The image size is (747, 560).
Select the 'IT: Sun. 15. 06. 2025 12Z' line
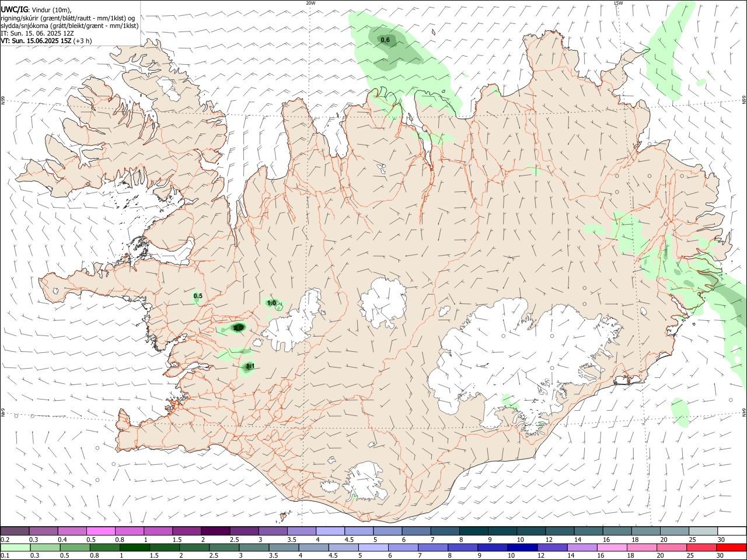(37, 33)
